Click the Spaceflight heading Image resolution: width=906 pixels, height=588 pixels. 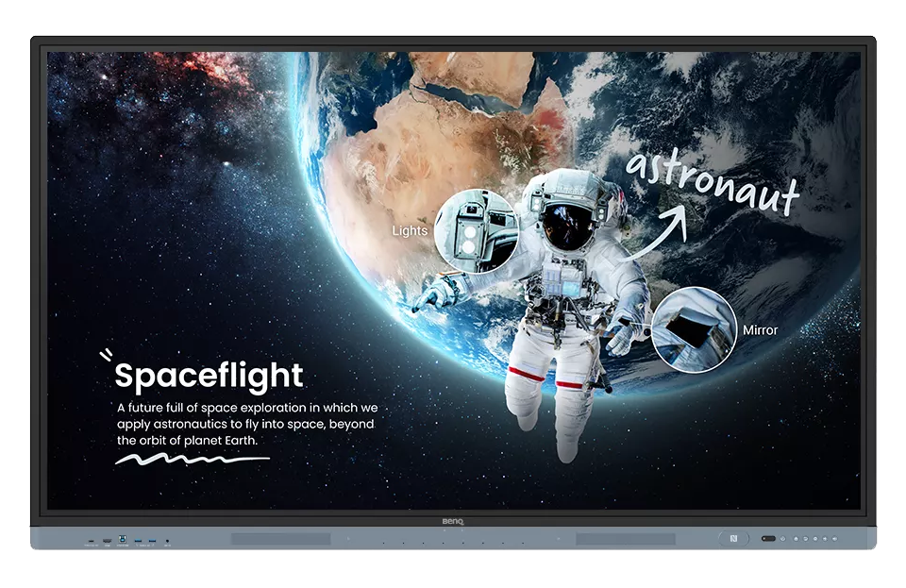[x=209, y=376]
